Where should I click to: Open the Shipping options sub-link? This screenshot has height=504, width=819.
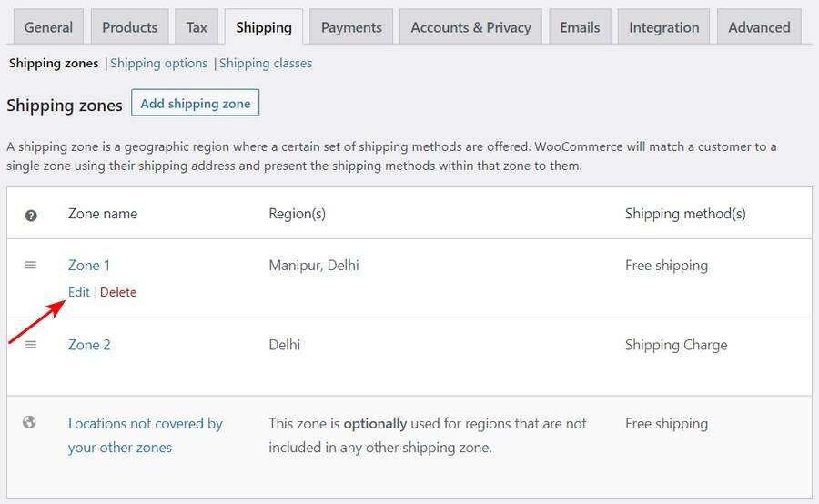[x=159, y=64]
